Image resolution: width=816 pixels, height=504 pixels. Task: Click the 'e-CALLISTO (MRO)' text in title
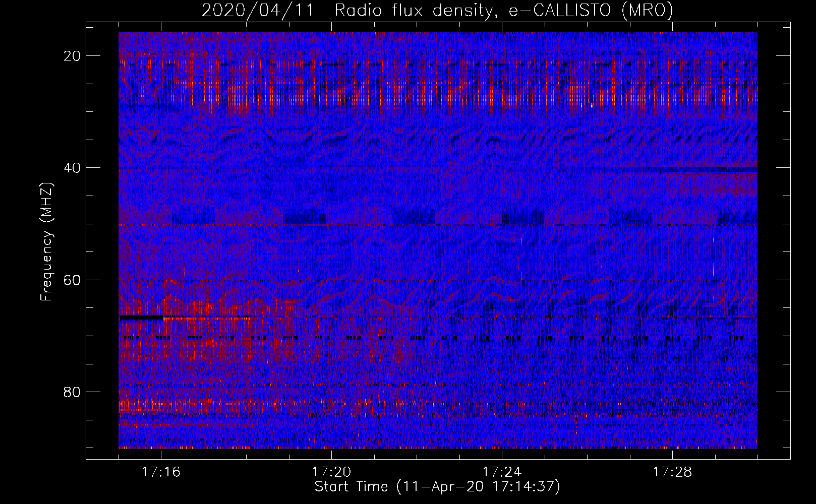tap(591, 11)
